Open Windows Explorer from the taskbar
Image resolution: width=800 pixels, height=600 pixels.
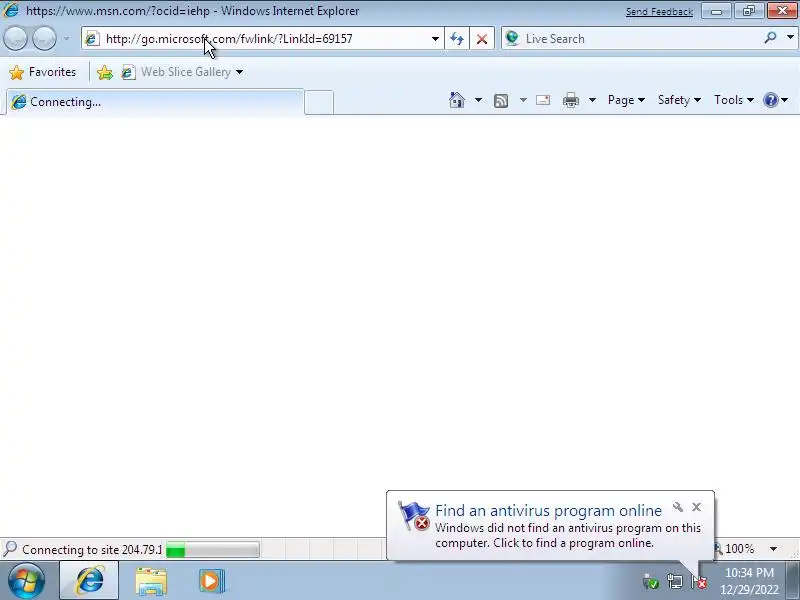coord(151,581)
